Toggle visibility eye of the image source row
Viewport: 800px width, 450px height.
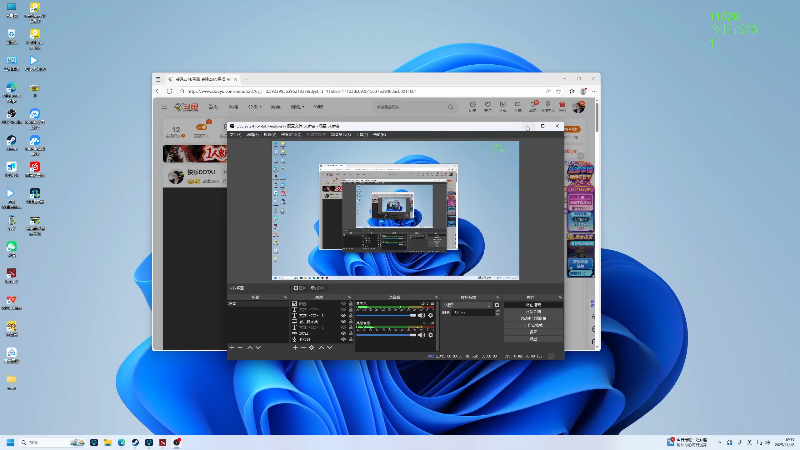pyautogui.click(x=343, y=304)
